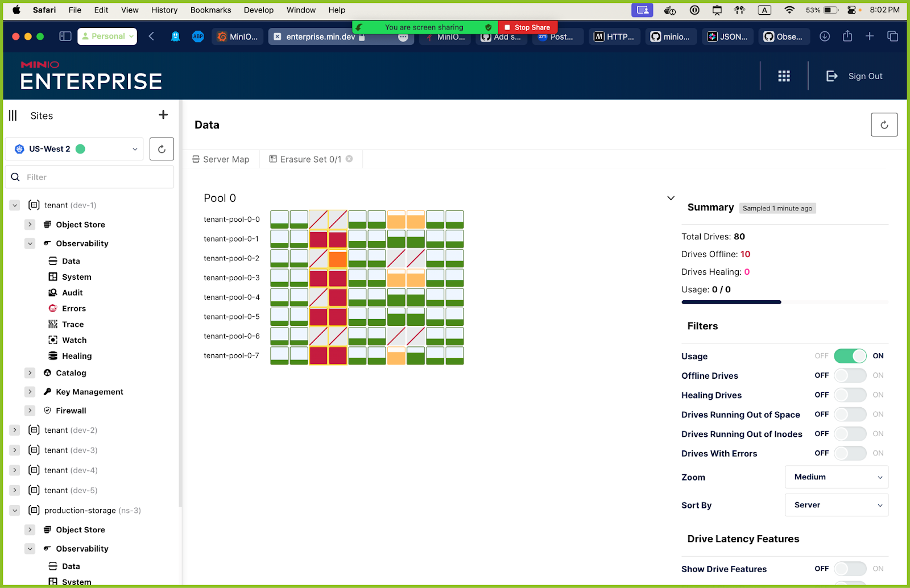This screenshot has width=910, height=588.
Task: Stop the screen share
Action: (527, 27)
